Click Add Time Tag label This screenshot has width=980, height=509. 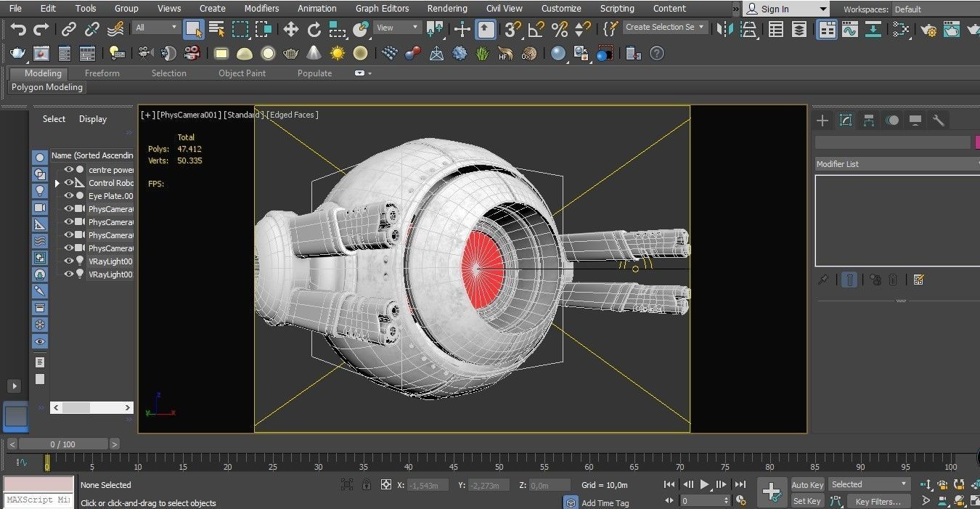point(605,502)
